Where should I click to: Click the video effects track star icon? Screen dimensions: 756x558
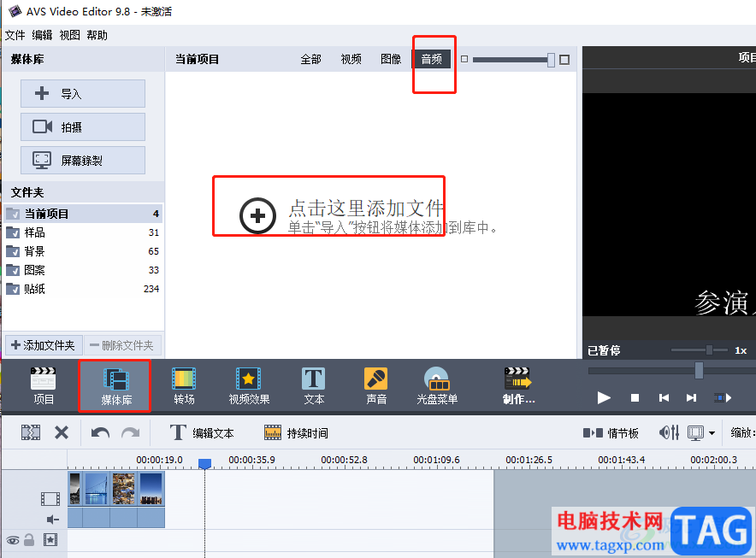[50, 539]
